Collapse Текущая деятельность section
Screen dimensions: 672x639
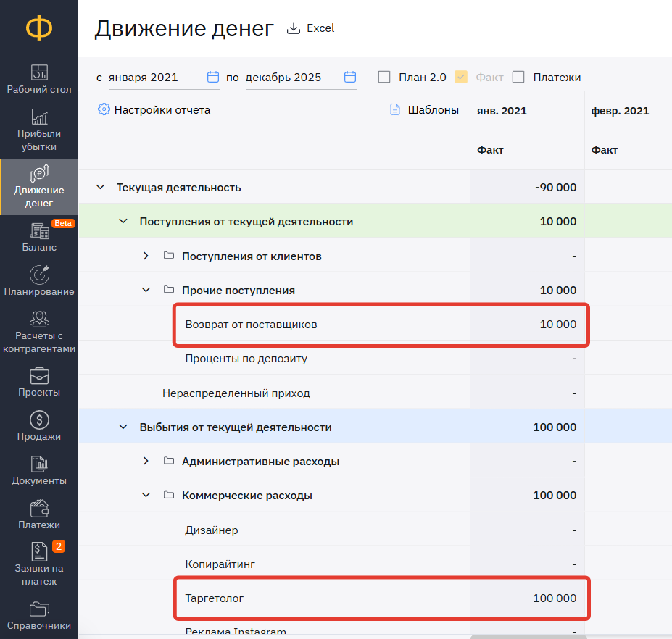pyautogui.click(x=100, y=187)
